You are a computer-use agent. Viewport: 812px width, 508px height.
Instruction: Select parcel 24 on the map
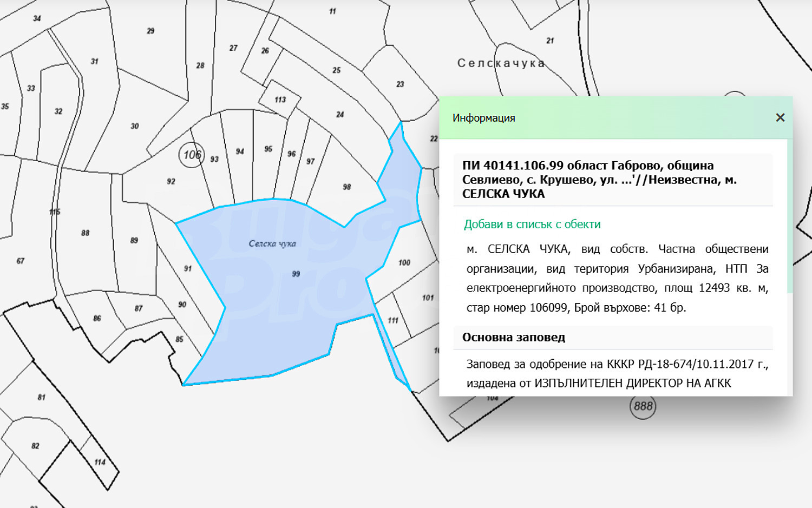(340, 115)
